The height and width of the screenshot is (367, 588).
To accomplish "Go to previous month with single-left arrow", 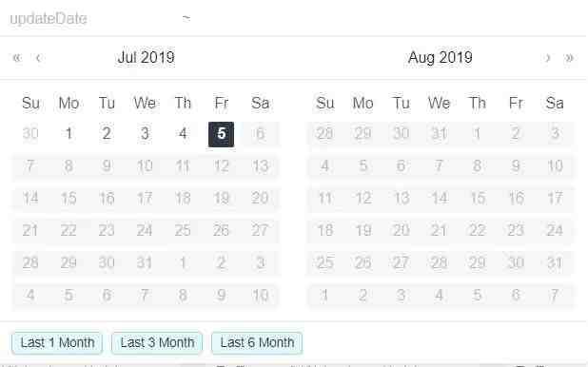I will coord(38,58).
